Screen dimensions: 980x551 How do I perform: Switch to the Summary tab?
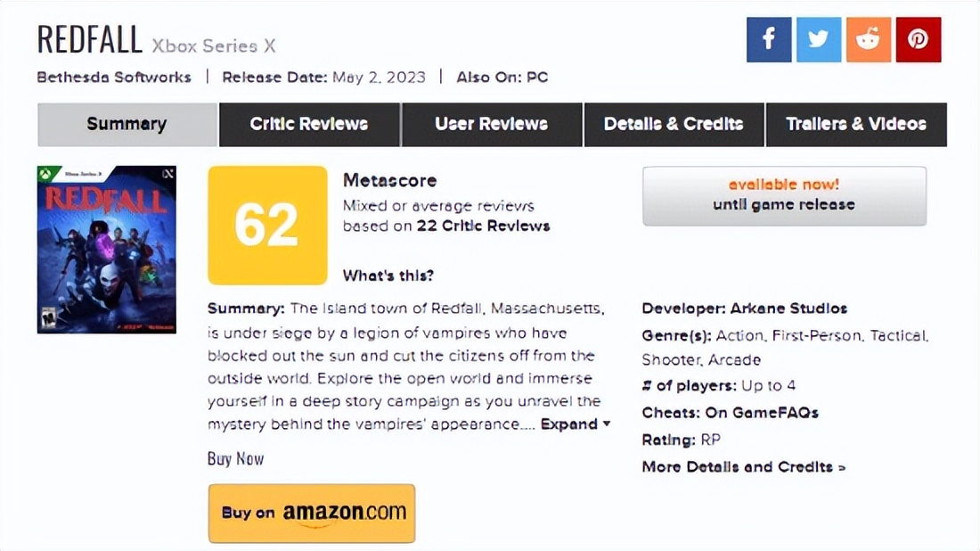(127, 125)
